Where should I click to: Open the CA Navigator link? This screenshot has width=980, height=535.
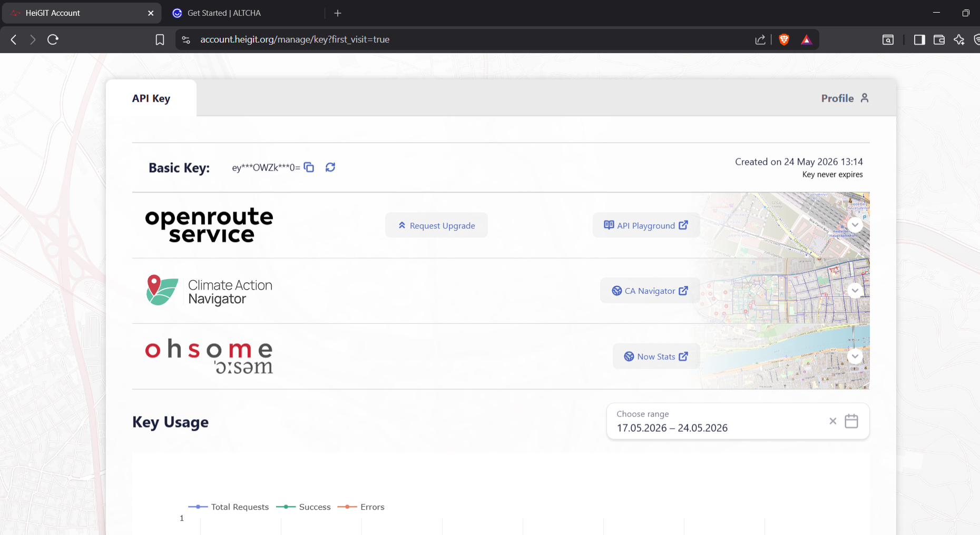[x=650, y=291]
